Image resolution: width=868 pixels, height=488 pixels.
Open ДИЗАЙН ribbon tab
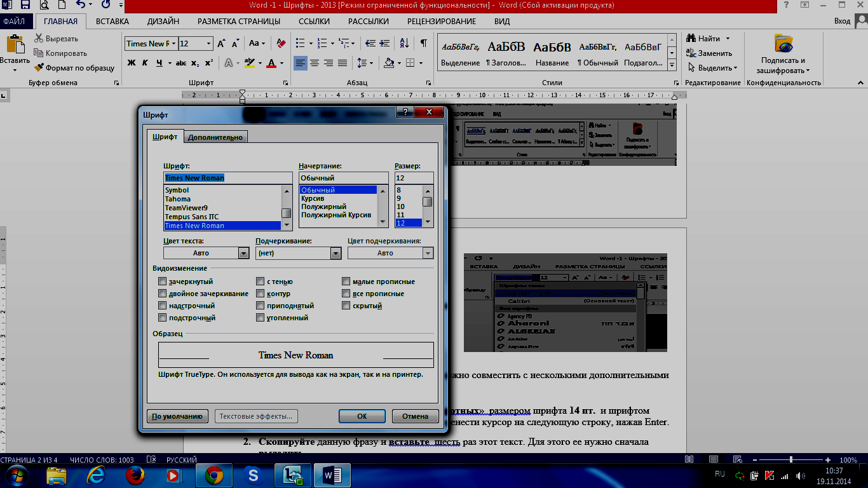[163, 21]
